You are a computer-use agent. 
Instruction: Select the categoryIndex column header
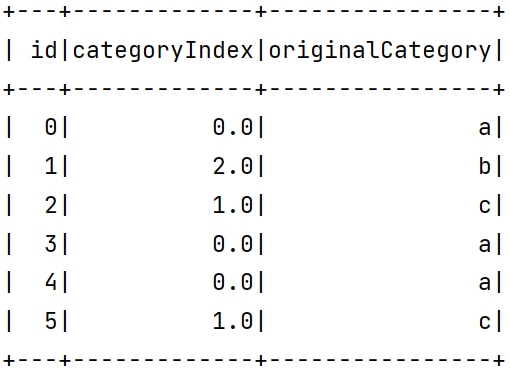point(163,51)
